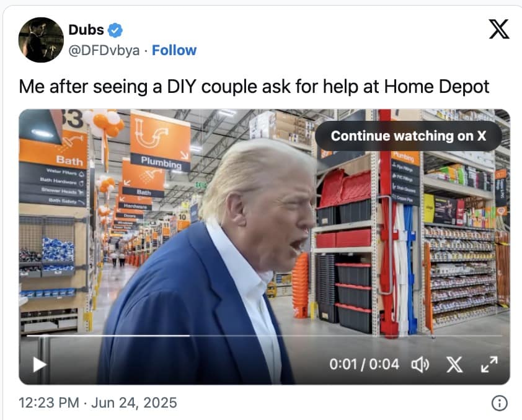This screenshot has width=522, height=420.
Task: Click the X logo at the tweet's top right
Action: [x=498, y=29]
